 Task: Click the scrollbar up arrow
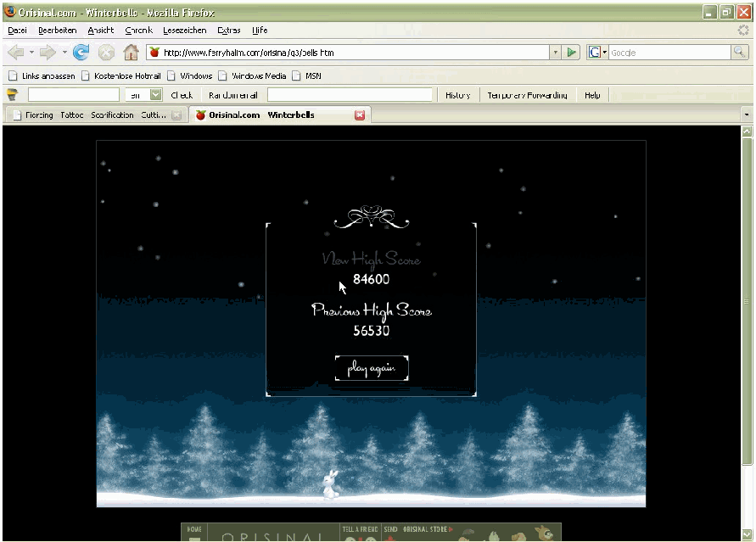point(747,131)
